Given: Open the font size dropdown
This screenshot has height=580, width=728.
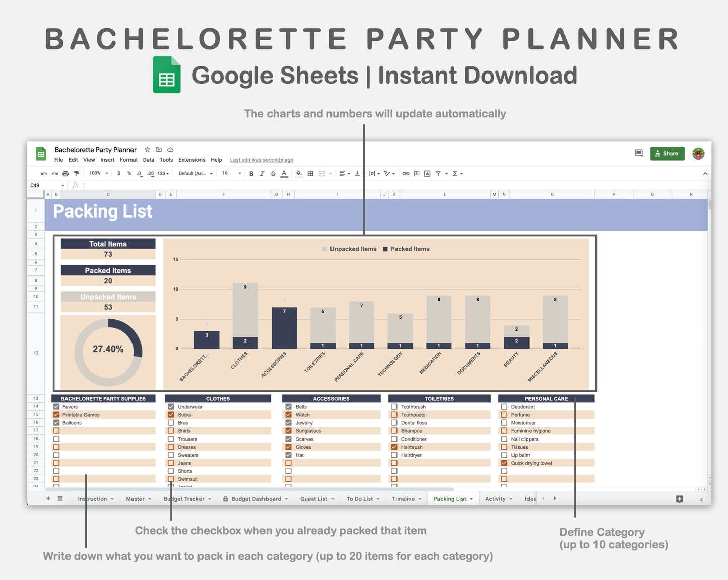Looking at the screenshot, I should pyautogui.click(x=230, y=173).
